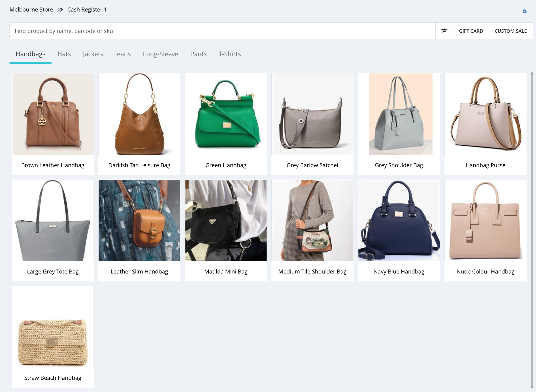This screenshot has width=536, height=392.
Task: Click the 'Grey Shoulder Bag' label
Action: (x=399, y=165)
